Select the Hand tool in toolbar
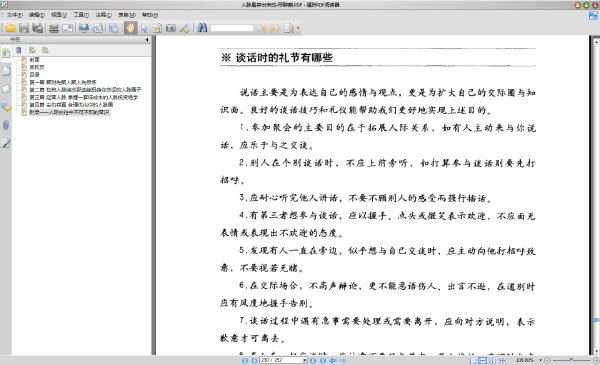Screen dimensions: 600x365 [x=130, y=28]
